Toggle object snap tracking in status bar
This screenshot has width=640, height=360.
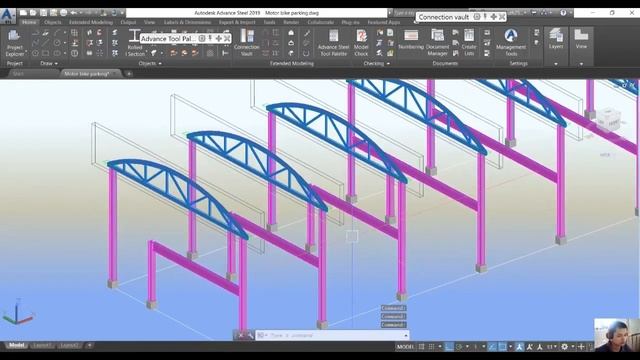[x=493, y=347]
